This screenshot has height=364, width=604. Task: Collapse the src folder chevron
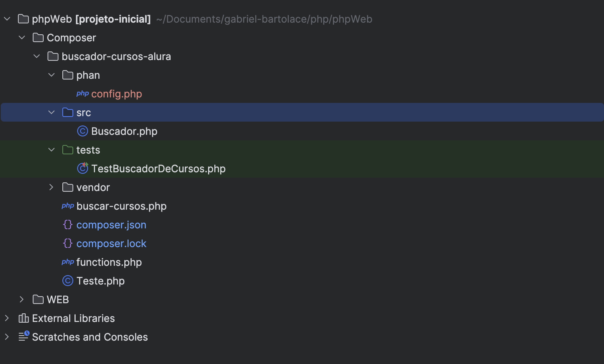point(51,112)
